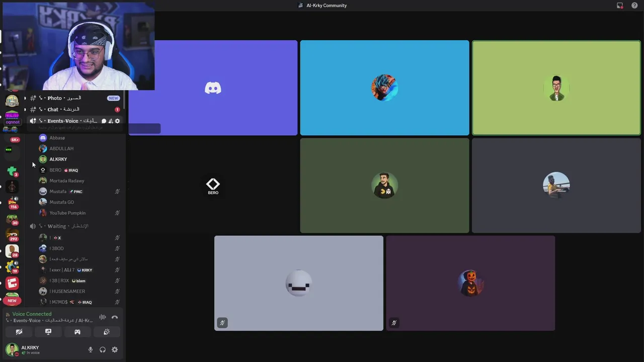The width and height of the screenshot is (644, 362).
Task: Open Abbasø in voice member list
Action: 79,138
